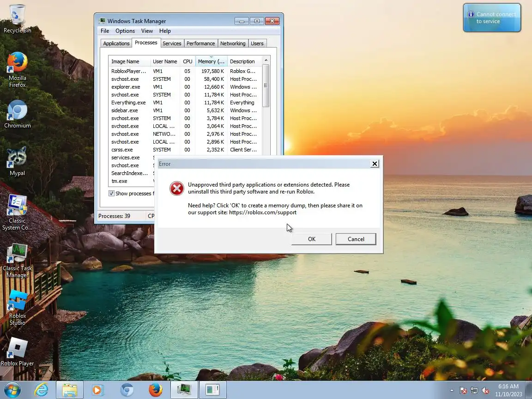Select the csrss.exe process row
The height and width of the screenshot is (399, 532).
pyautogui.click(x=185, y=150)
